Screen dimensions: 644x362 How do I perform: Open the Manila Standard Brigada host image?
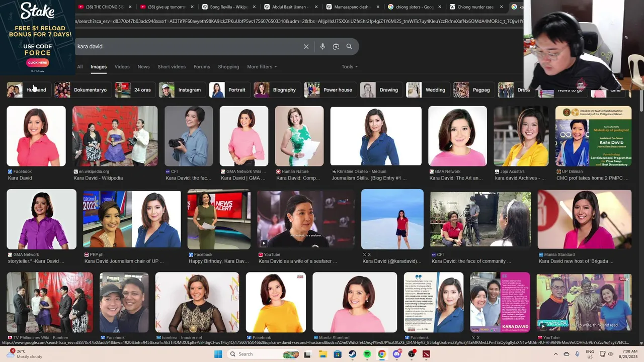tap(585, 219)
